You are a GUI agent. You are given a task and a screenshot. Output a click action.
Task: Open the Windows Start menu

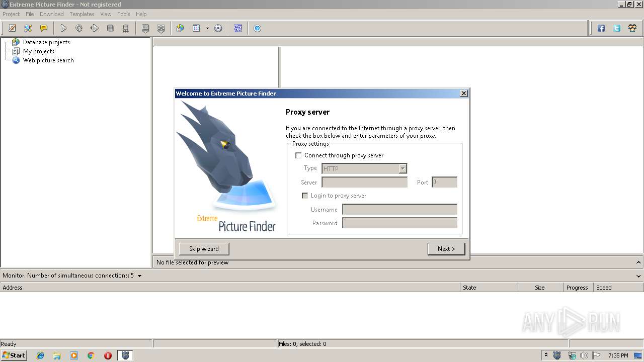[14, 355]
